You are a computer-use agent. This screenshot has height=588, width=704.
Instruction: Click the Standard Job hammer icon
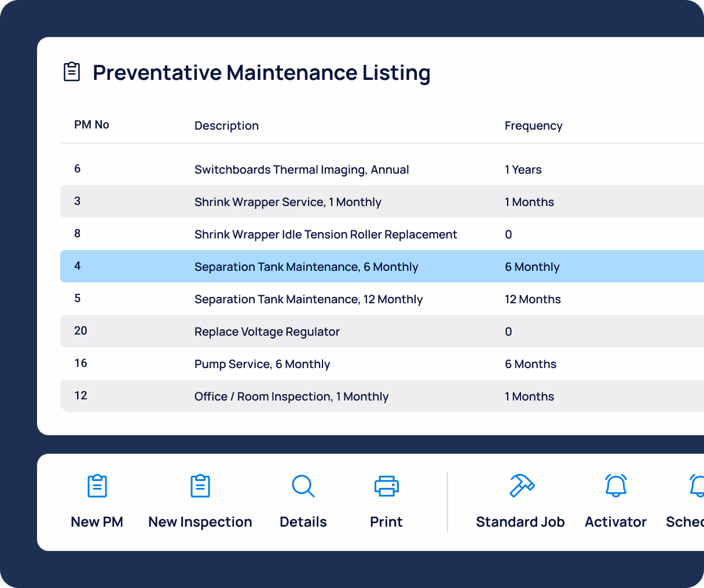tap(522, 486)
